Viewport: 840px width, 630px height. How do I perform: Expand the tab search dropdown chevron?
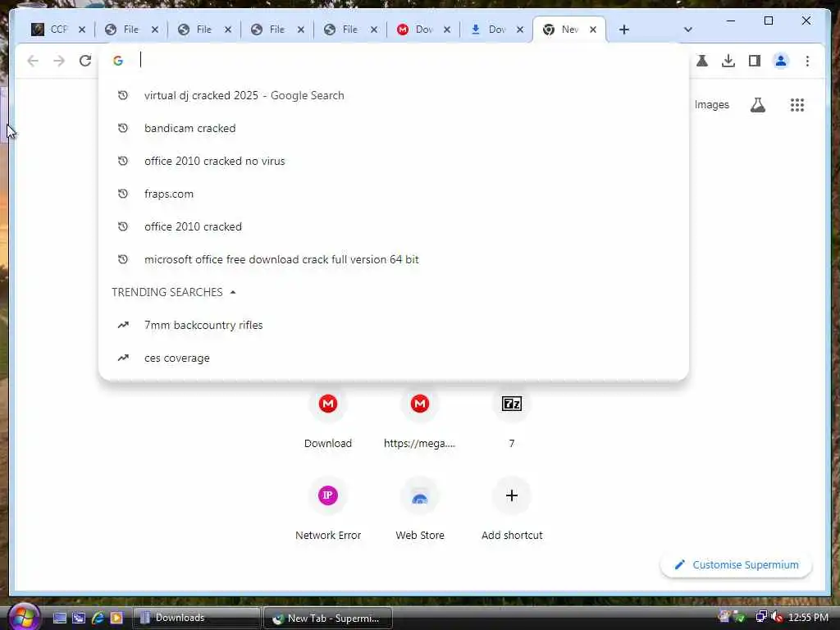[x=688, y=30]
